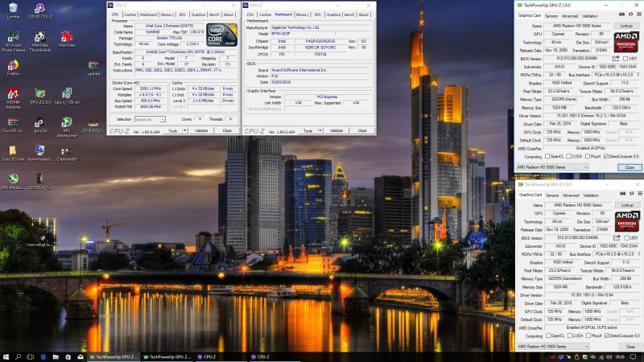Open the Action Center notification icon
The height and width of the screenshot is (362, 644).
[x=634, y=357]
